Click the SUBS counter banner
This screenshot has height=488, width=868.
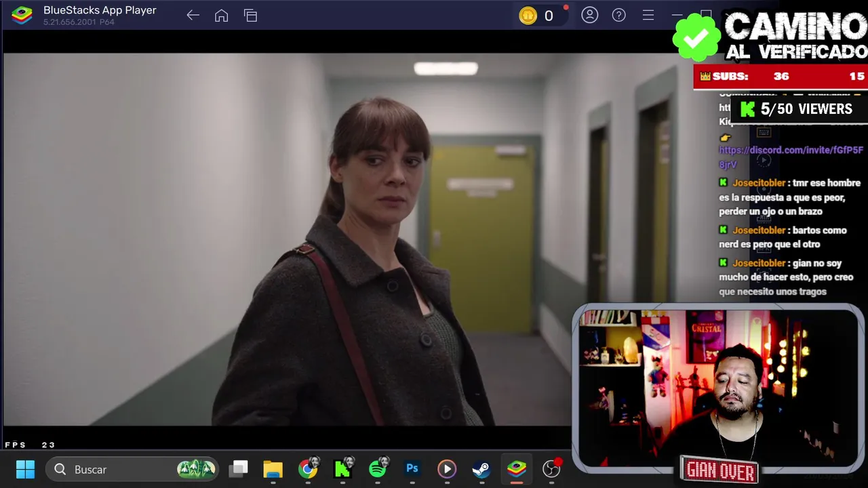(x=780, y=77)
